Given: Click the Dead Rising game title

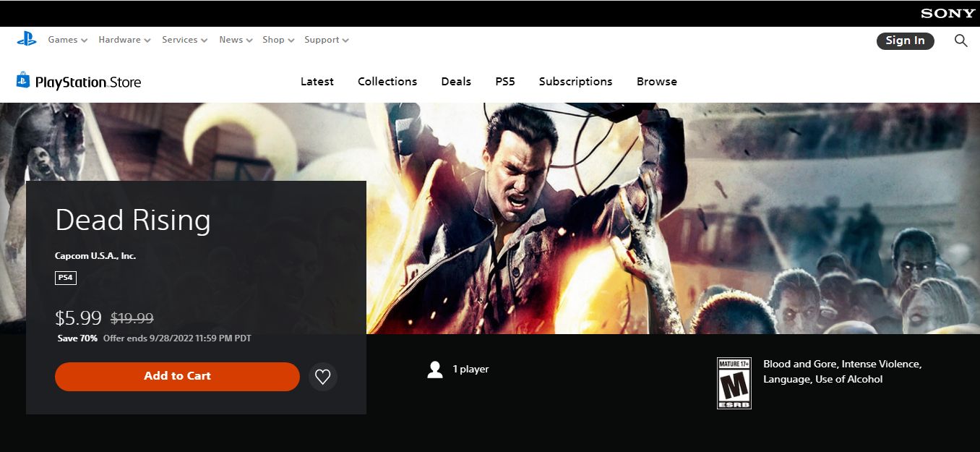Looking at the screenshot, I should (x=133, y=220).
